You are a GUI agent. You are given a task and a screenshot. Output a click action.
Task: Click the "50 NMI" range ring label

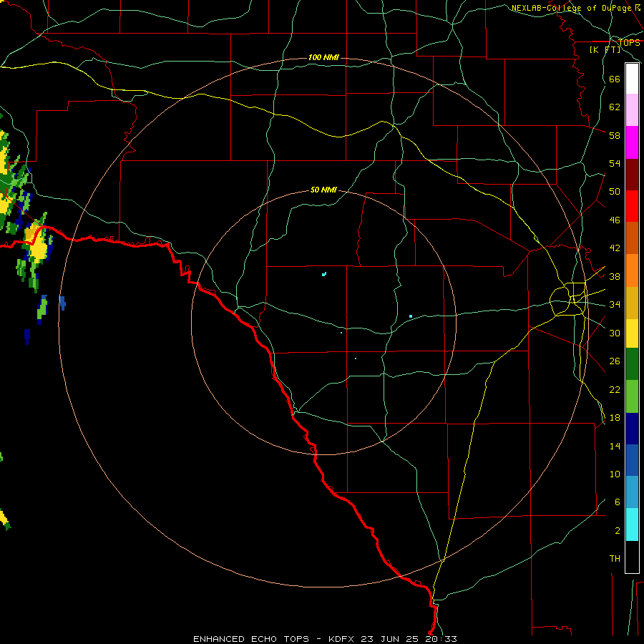tap(323, 190)
